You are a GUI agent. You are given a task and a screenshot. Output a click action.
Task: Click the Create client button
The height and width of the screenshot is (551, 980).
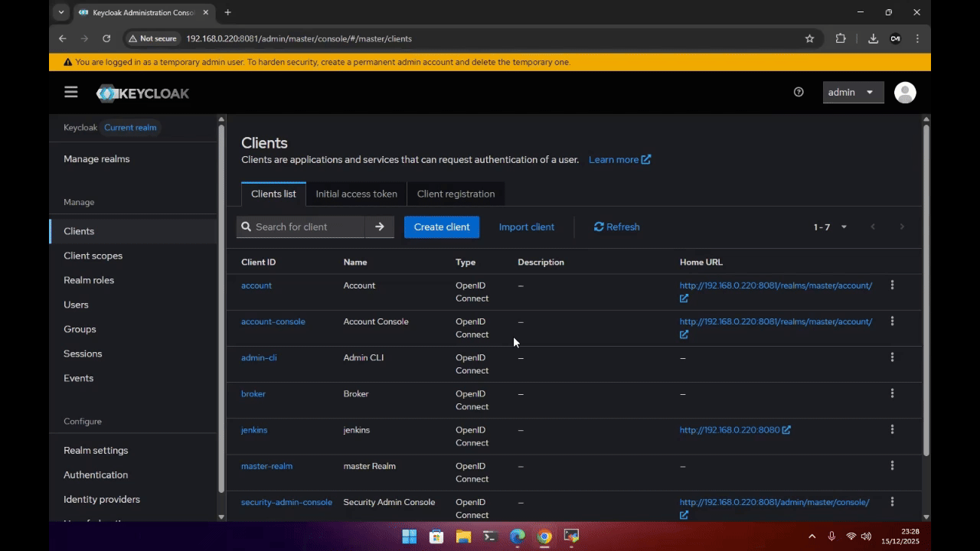pyautogui.click(x=442, y=227)
